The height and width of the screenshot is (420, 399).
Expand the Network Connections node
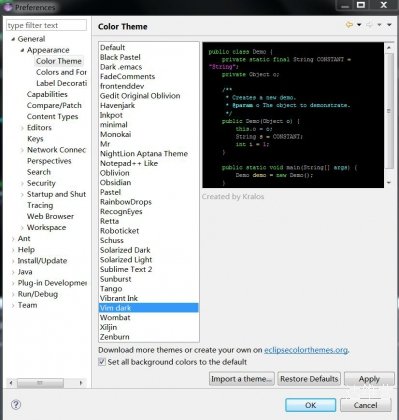coord(22,150)
